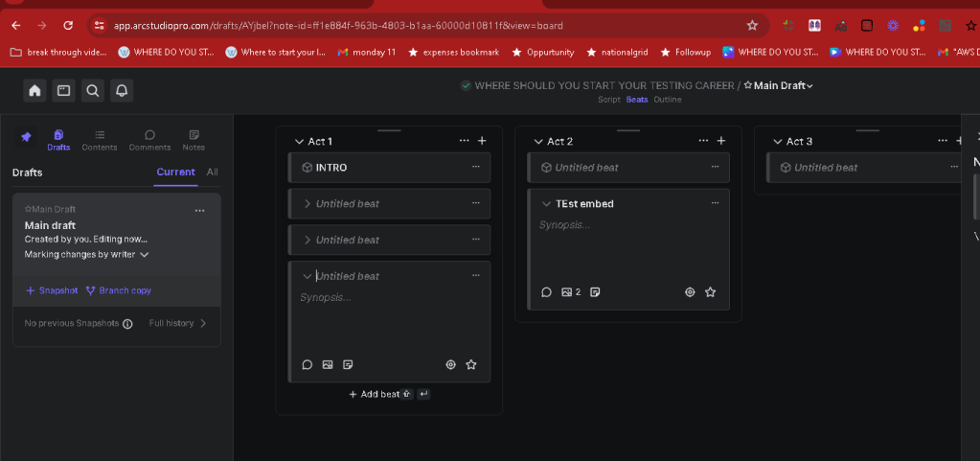Click the INTRO beat title
The height and width of the screenshot is (461, 980).
pos(331,168)
